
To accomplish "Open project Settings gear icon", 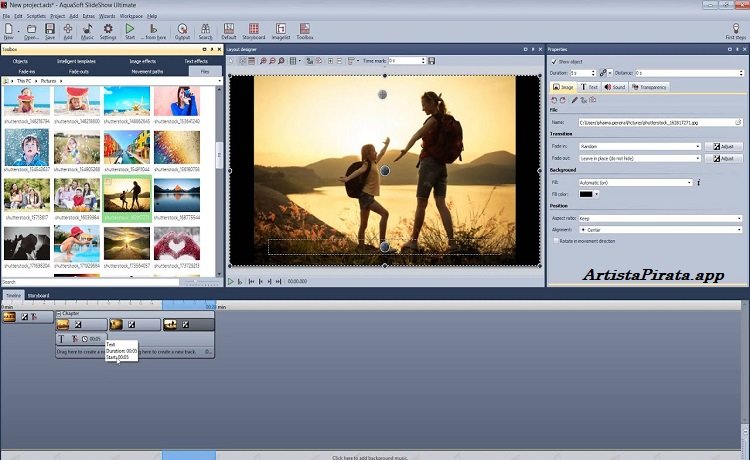I will point(108,30).
